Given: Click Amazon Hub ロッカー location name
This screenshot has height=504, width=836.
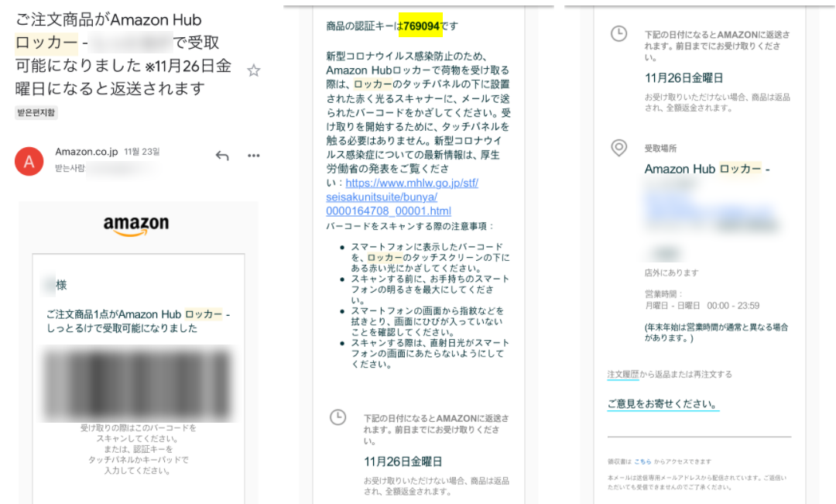Looking at the screenshot, I should click(x=707, y=169).
